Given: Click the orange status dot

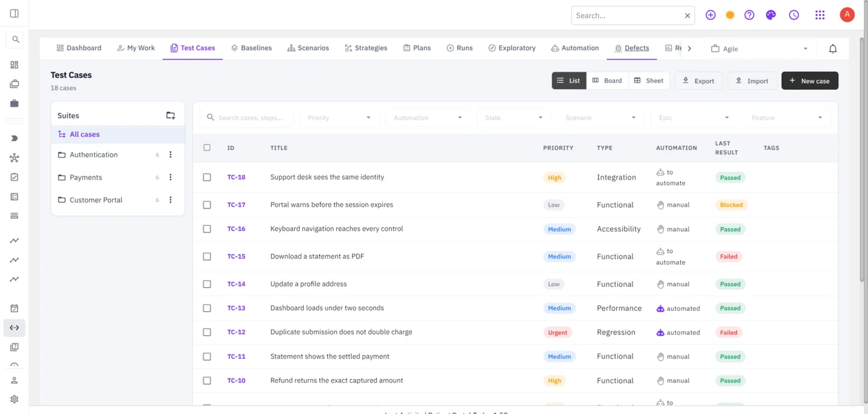Looking at the screenshot, I should [x=730, y=15].
